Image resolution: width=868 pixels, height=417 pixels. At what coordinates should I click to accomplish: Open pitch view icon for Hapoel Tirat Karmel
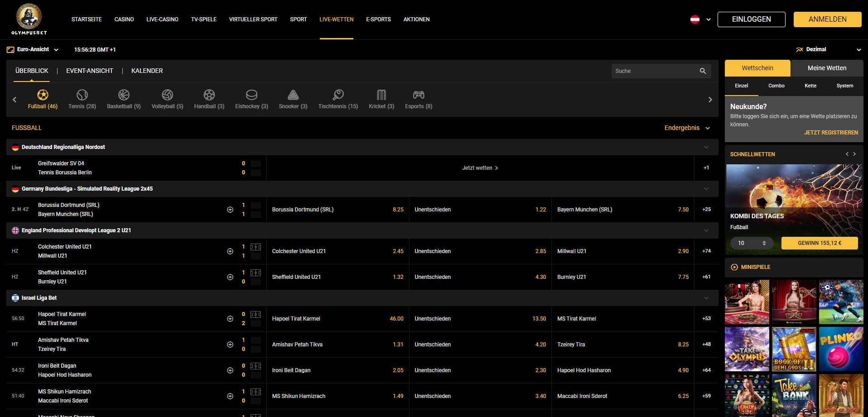(x=256, y=314)
